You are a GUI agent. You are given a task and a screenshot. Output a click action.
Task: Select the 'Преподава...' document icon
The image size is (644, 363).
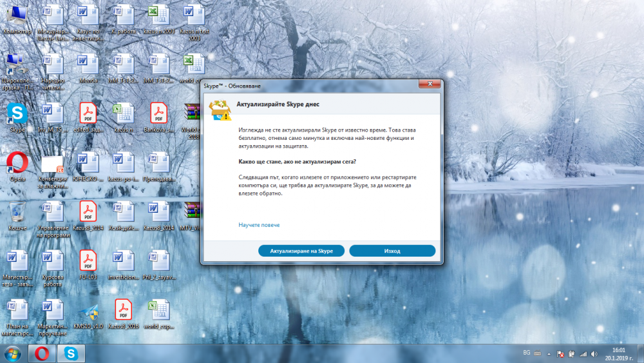coord(158,167)
